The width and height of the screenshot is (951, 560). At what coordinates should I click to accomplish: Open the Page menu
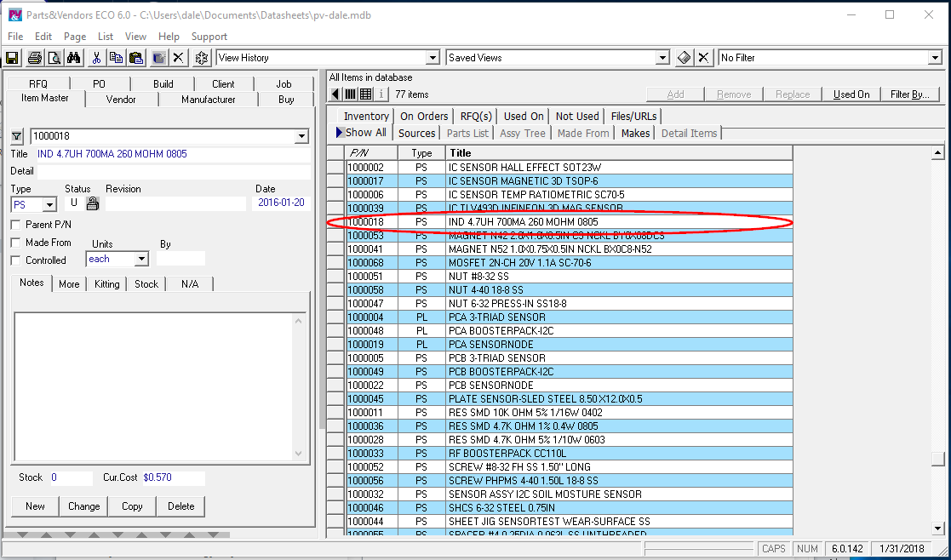[75, 37]
